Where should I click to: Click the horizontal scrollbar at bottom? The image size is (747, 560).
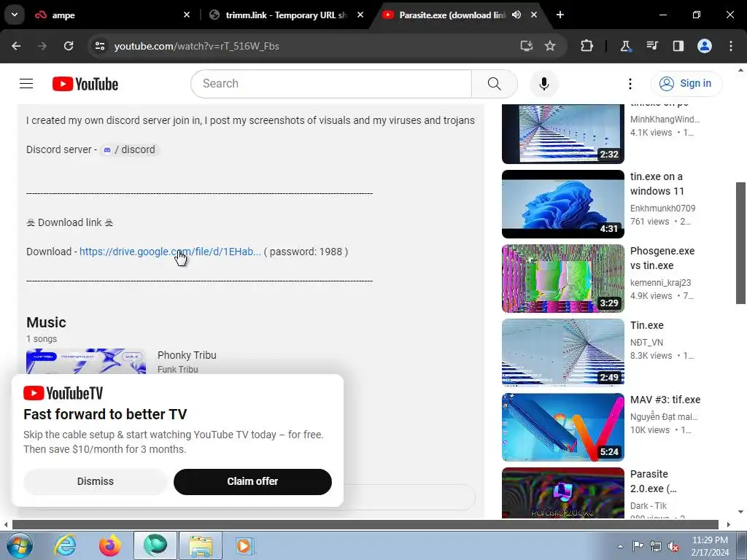click(x=365, y=525)
